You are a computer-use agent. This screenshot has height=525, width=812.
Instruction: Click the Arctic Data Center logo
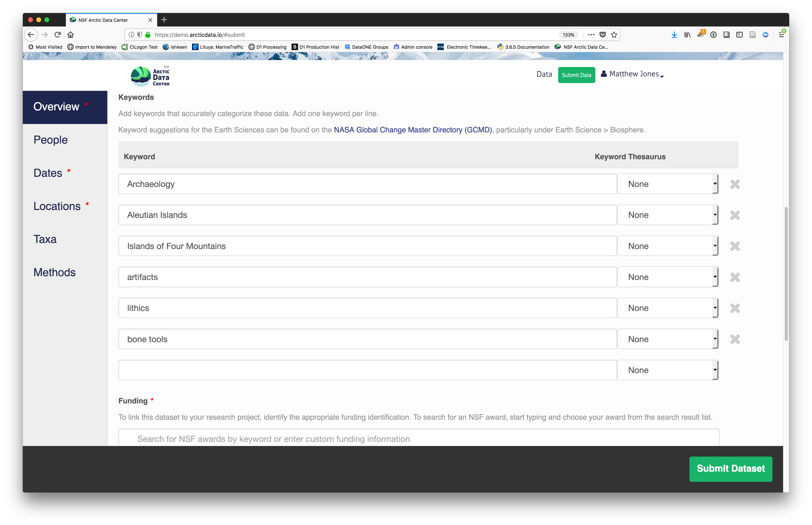tap(150, 76)
